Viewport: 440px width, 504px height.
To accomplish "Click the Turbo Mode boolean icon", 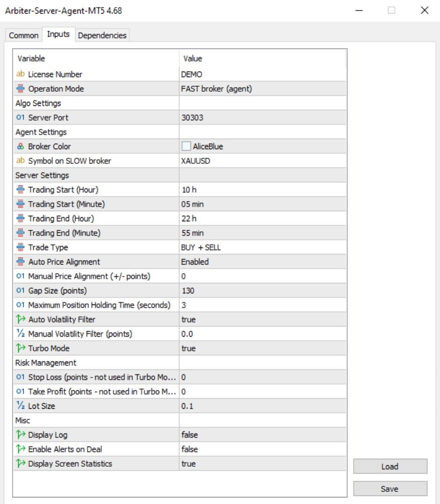I will [21, 348].
